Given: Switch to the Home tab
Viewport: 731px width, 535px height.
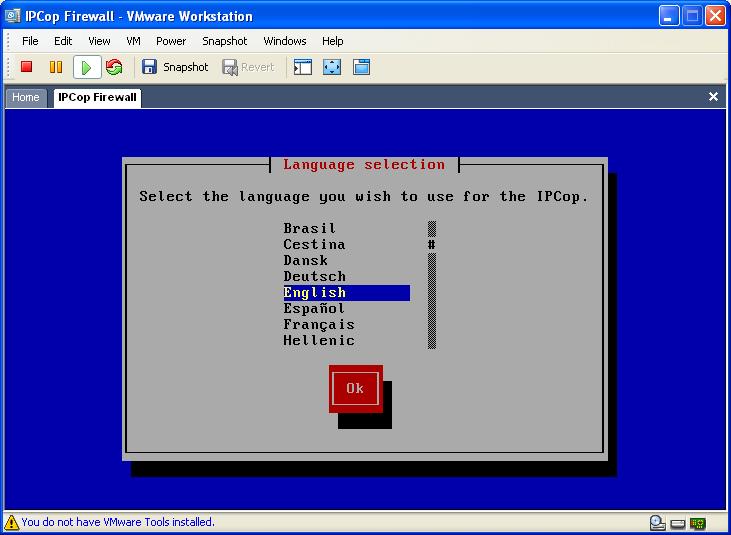Looking at the screenshot, I should pyautogui.click(x=26, y=97).
